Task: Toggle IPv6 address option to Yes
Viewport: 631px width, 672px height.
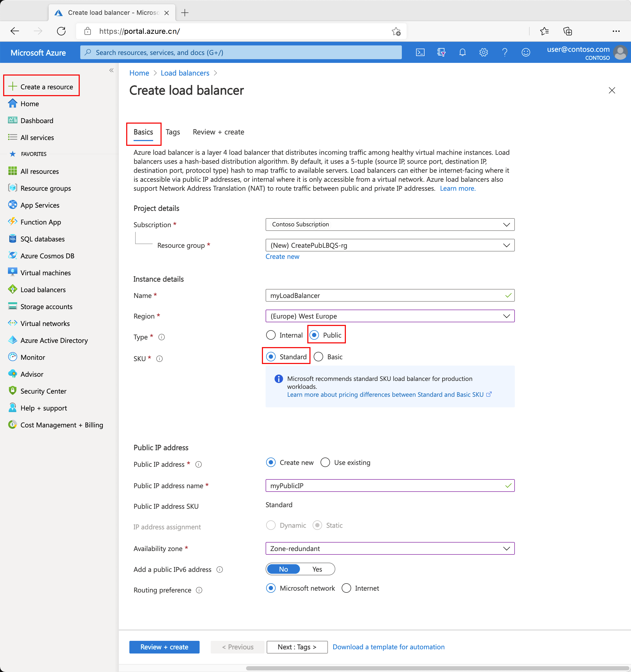Action: [317, 569]
